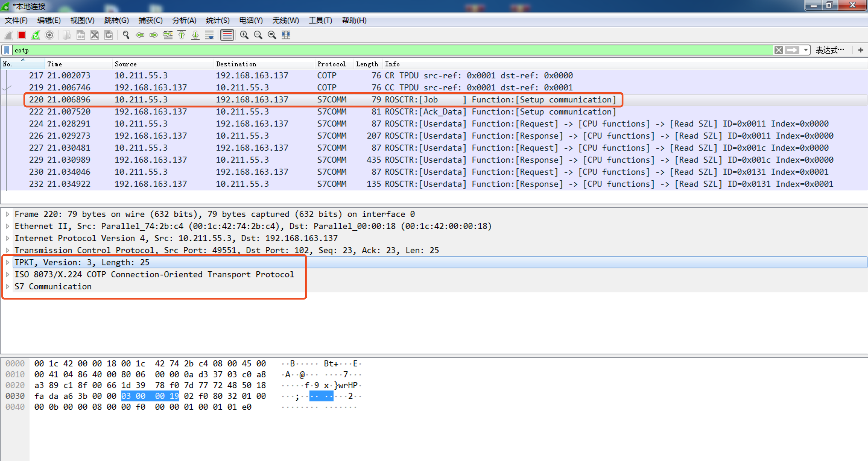
Task: Stop the capture with the red square button
Action: point(22,35)
